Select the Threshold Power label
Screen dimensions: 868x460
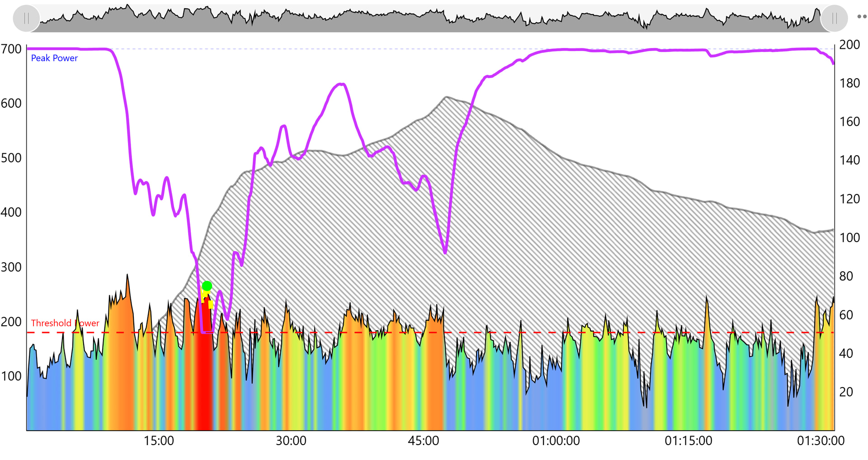(x=65, y=323)
